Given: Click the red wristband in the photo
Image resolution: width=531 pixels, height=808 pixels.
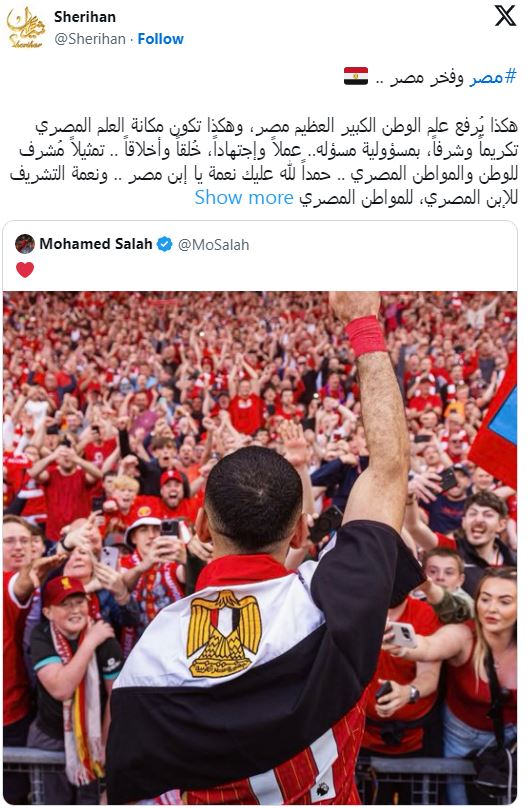Looking at the screenshot, I should [x=366, y=336].
